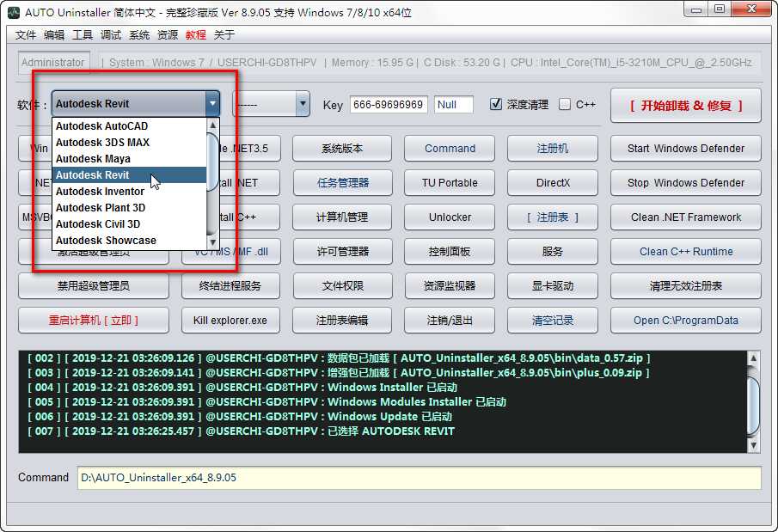Click the Command path input field
This screenshot has height=532, width=778.
click(x=419, y=478)
